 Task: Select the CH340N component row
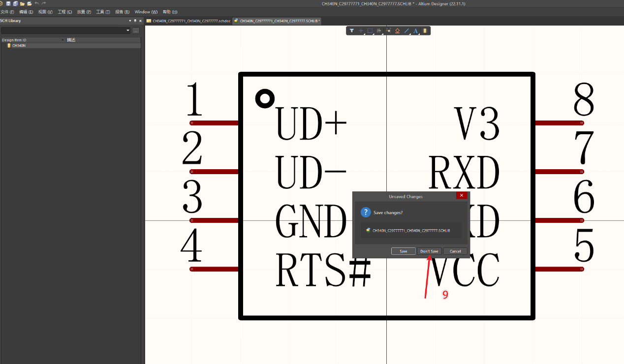pos(70,45)
